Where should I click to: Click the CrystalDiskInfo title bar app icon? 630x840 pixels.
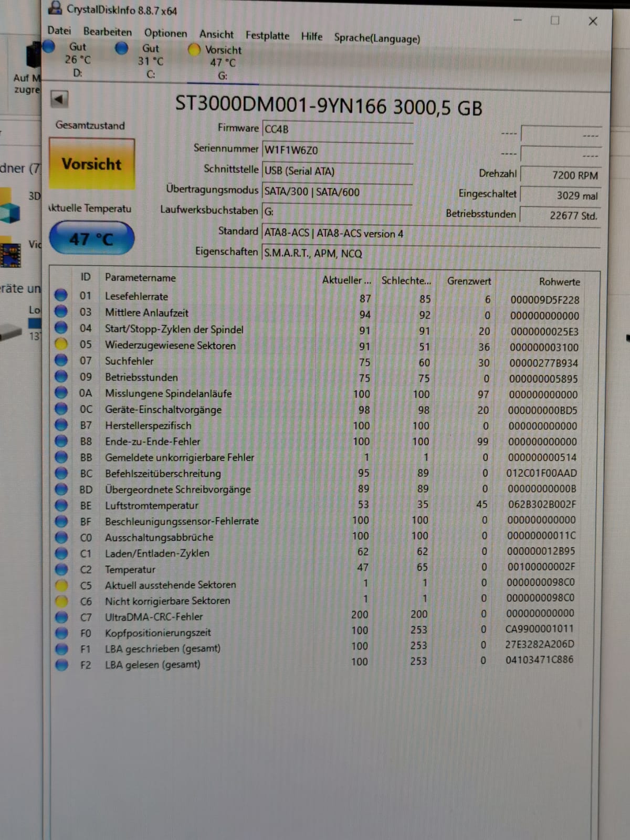point(55,7)
